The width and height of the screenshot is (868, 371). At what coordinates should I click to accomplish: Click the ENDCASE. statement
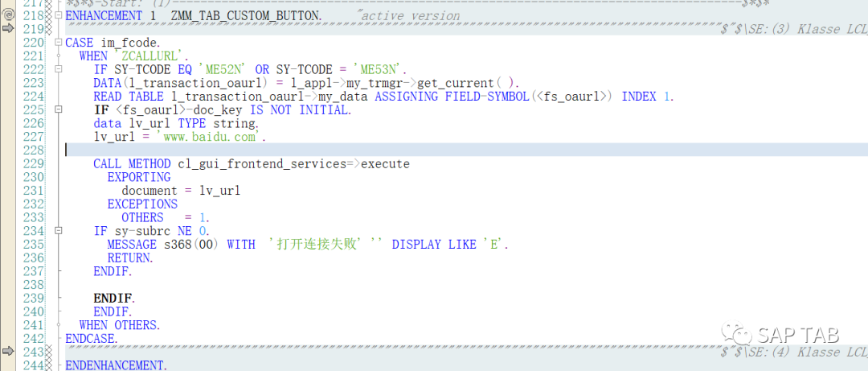[92, 338]
